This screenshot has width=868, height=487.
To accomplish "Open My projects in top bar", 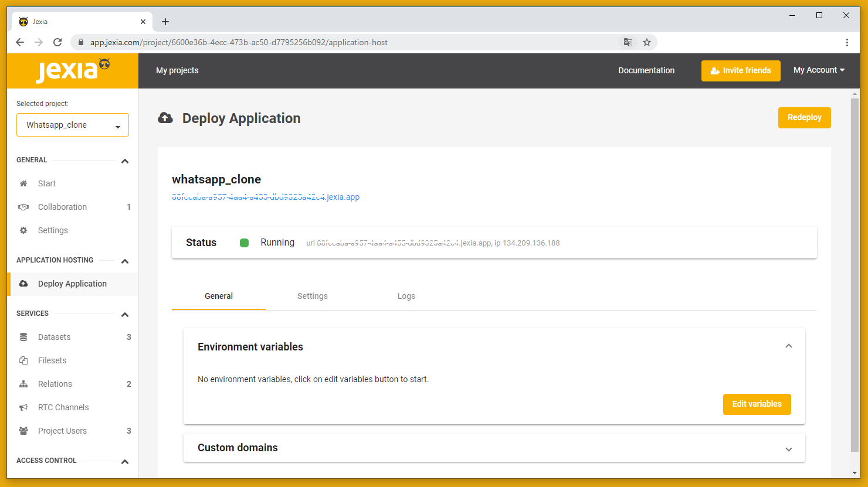I will (177, 70).
